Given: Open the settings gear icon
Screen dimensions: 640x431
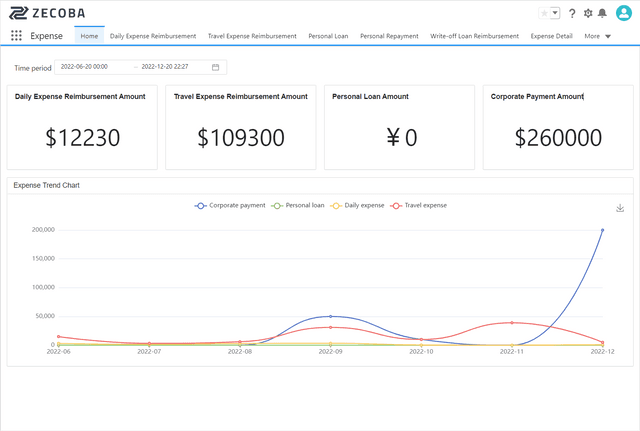Looking at the screenshot, I should (587, 13).
